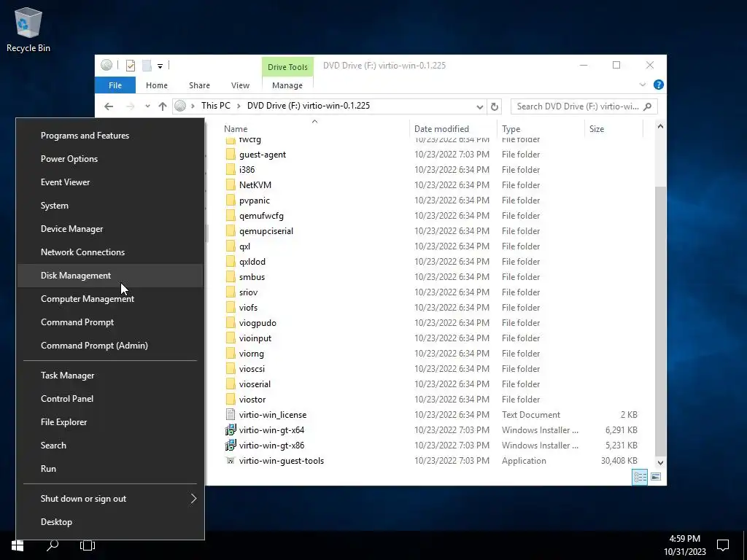Open the Action Center notification icon
The image size is (747, 560).
(x=723, y=545)
